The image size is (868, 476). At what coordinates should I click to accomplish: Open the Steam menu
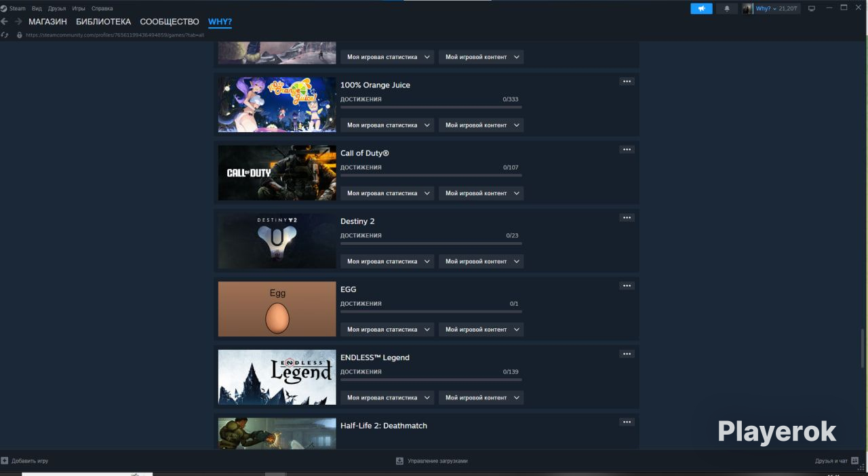(x=17, y=8)
